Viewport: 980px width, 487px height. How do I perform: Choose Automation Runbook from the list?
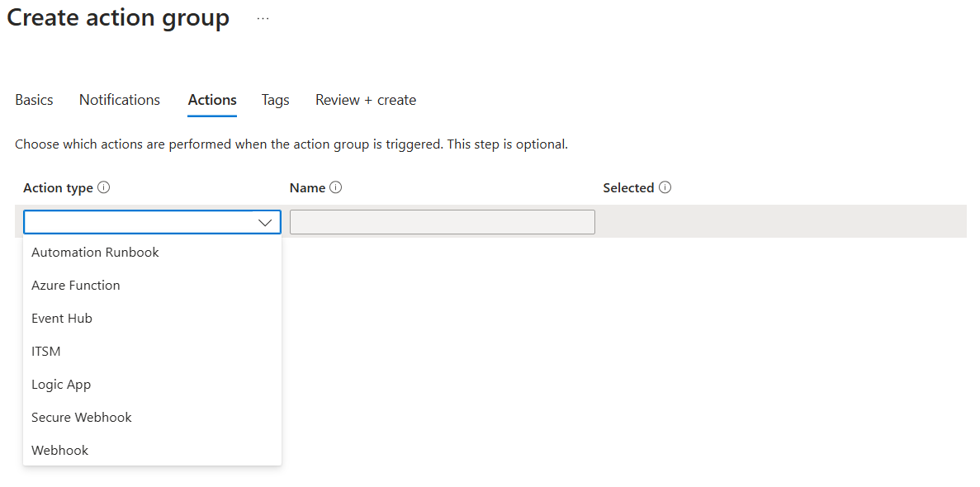[152, 253]
